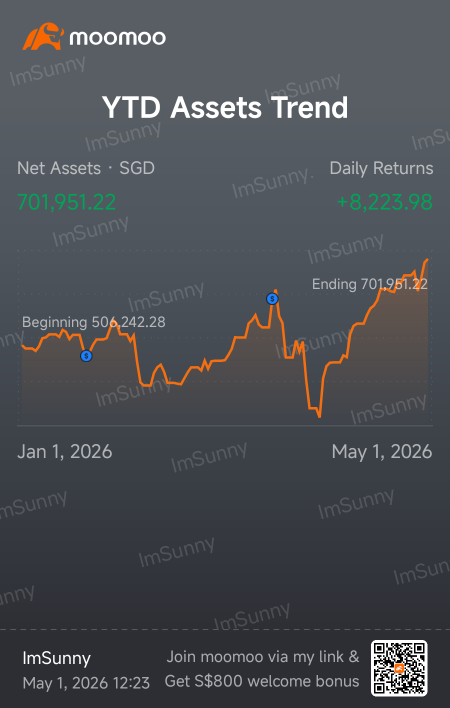Click the Net Assets SGD label

tap(86, 168)
